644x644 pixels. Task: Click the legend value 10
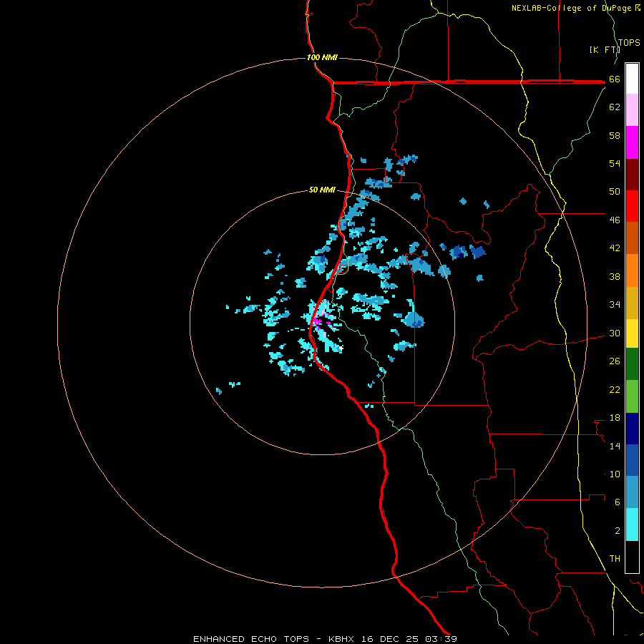[x=615, y=474]
